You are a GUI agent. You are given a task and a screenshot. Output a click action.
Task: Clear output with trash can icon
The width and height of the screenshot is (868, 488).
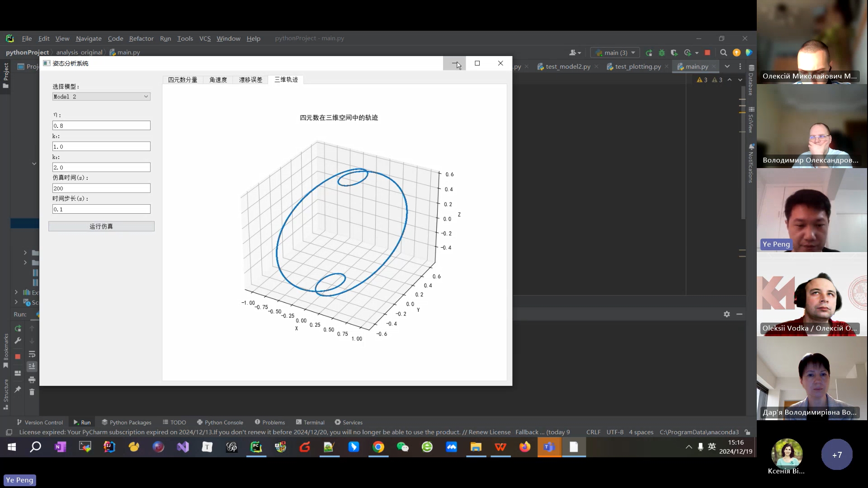pos(32,392)
